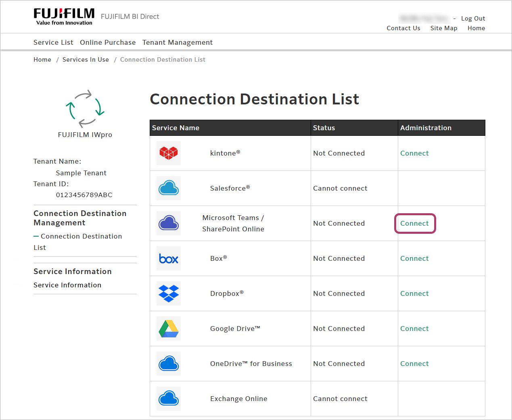Viewport: 512px width, 420px height.
Task: Click the OneDrive for Business name
Action: tap(251, 364)
